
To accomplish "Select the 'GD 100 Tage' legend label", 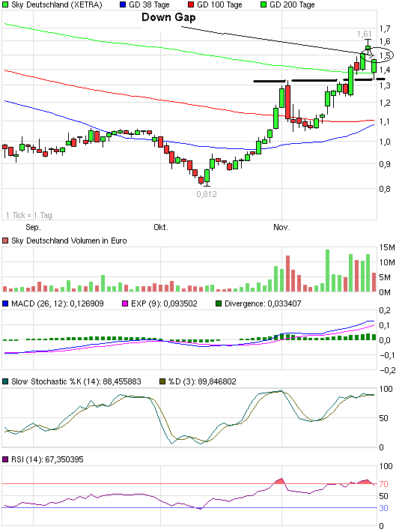I will [x=219, y=4].
